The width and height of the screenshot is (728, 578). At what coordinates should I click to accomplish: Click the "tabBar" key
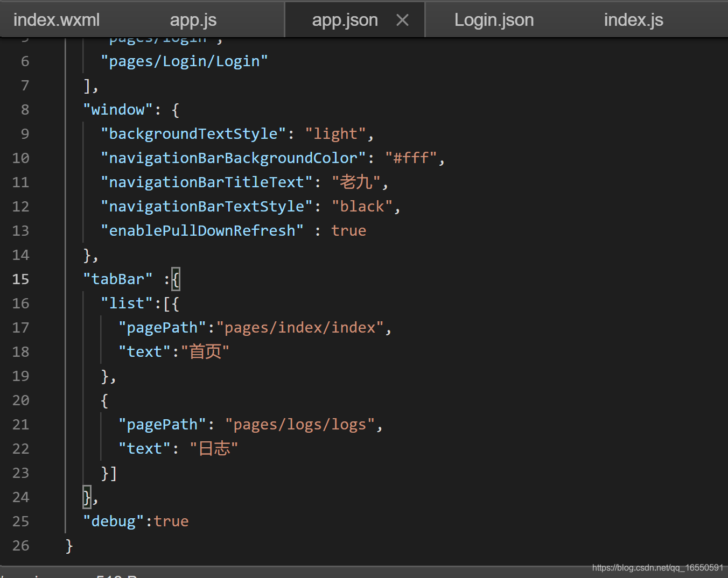(x=118, y=279)
